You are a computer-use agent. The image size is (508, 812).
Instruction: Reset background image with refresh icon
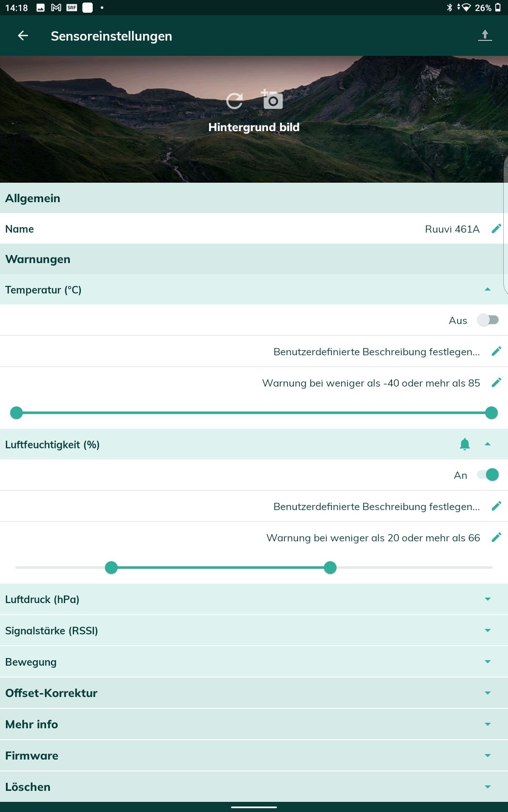coord(235,101)
